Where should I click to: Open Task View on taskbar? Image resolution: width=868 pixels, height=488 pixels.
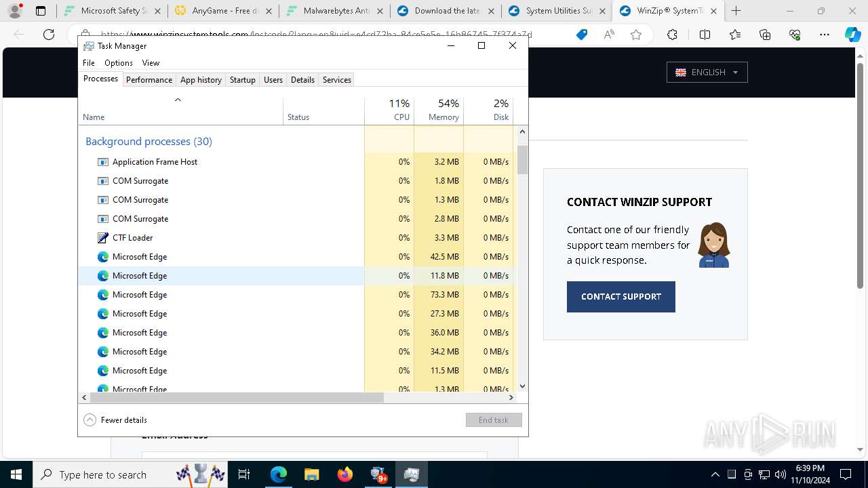point(245,474)
